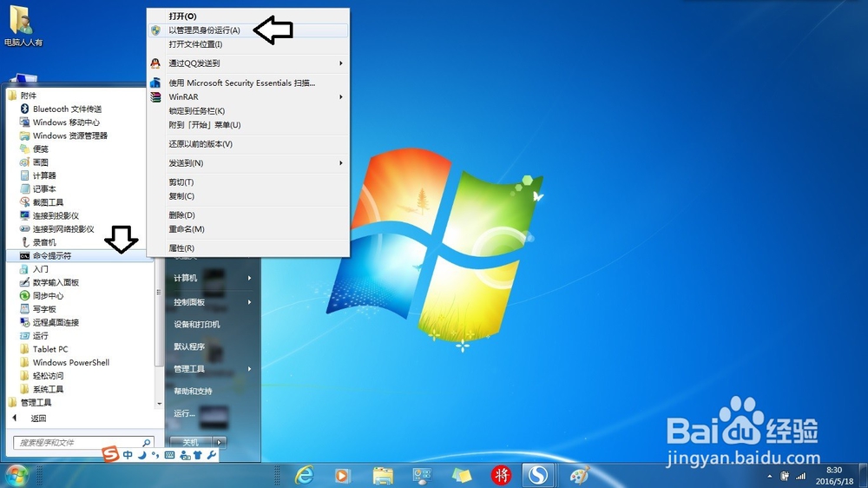Expand the 轻松访问 folder
The image size is (868, 488).
pos(42,376)
